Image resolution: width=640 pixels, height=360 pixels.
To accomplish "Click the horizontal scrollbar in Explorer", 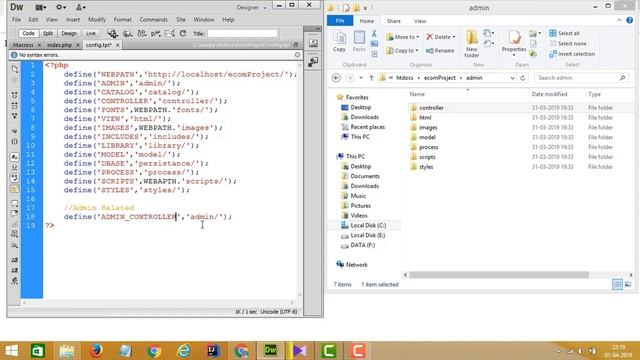I will click(x=499, y=275).
